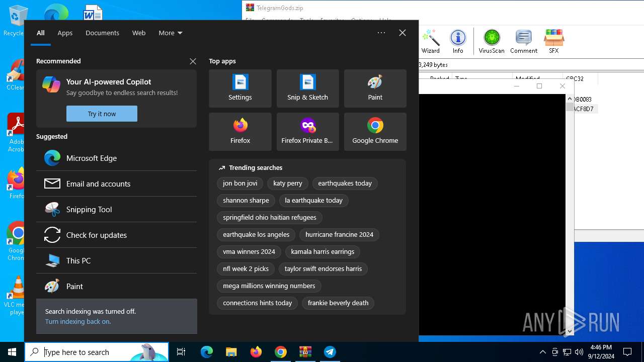This screenshot has height=362, width=644.
Task: Open Firefox Private Browsing tile
Action: coord(307,132)
